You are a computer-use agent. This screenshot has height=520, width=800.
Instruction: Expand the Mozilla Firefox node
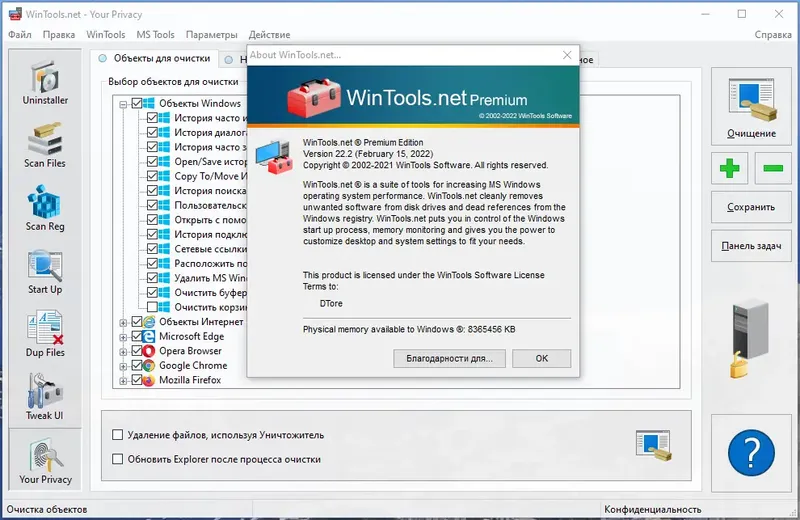pyautogui.click(x=123, y=381)
